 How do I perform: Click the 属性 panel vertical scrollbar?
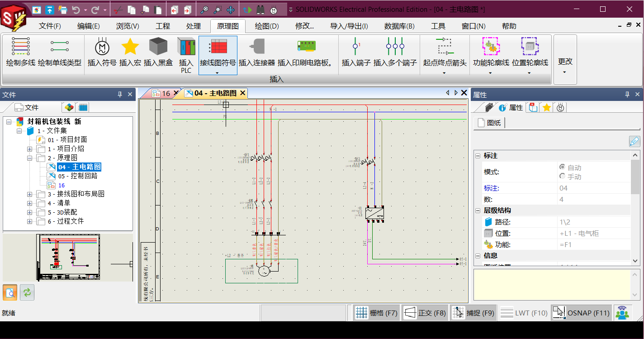point(635,208)
